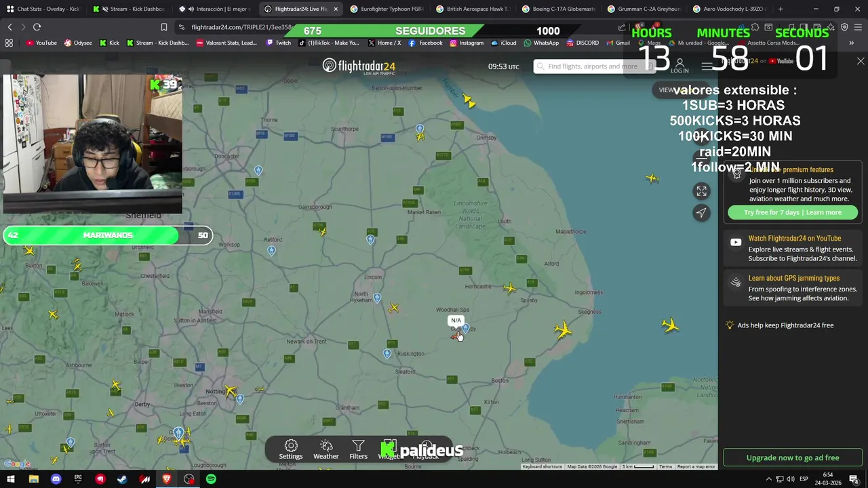This screenshot has height=488, width=868.
Task: Open Steam from the taskbar
Action: tap(122, 479)
